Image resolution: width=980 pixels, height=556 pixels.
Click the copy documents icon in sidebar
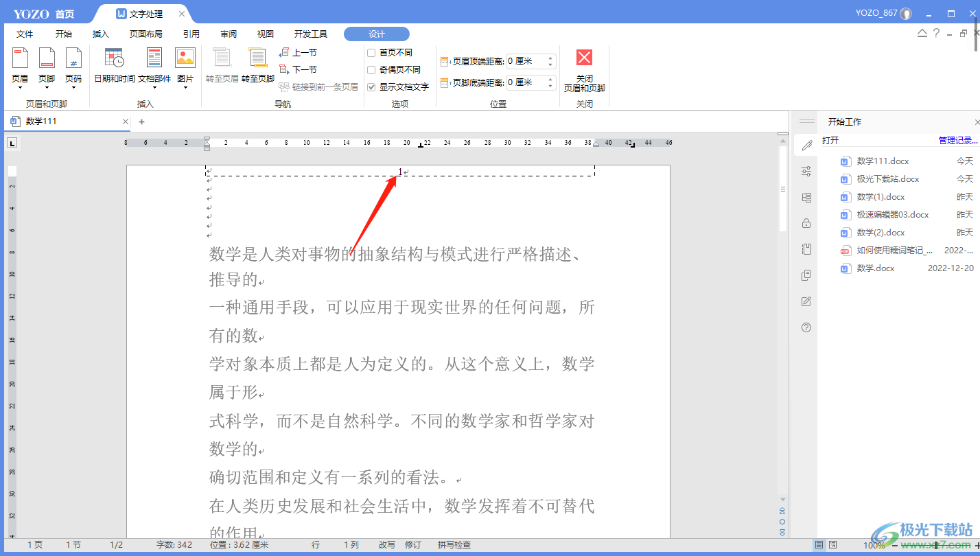(x=806, y=275)
